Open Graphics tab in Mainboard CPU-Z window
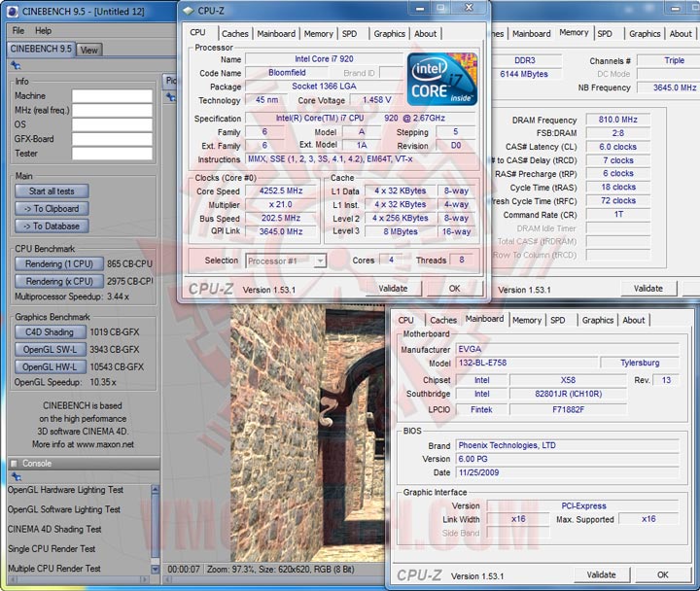The height and width of the screenshot is (591, 700). coord(598,320)
